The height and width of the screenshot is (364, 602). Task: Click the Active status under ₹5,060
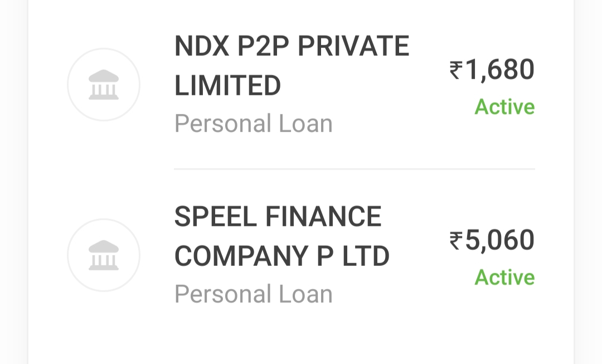504,278
